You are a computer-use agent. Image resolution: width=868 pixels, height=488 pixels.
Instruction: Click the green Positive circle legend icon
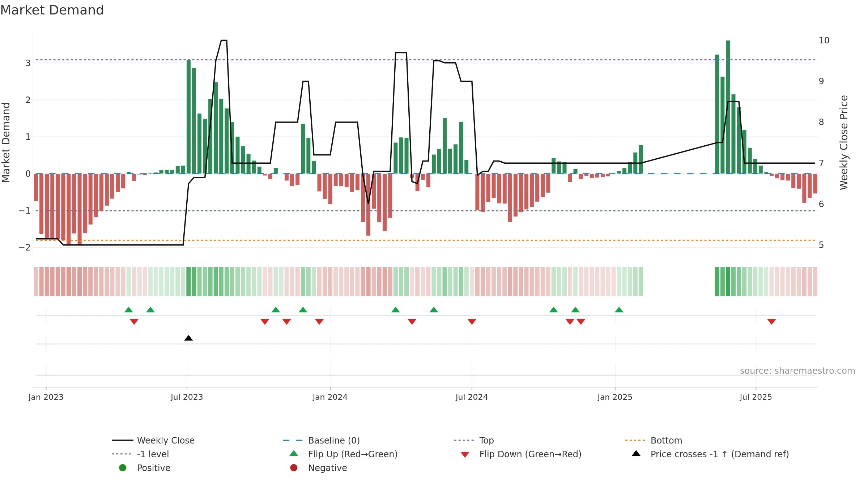[x=123, y=468]
